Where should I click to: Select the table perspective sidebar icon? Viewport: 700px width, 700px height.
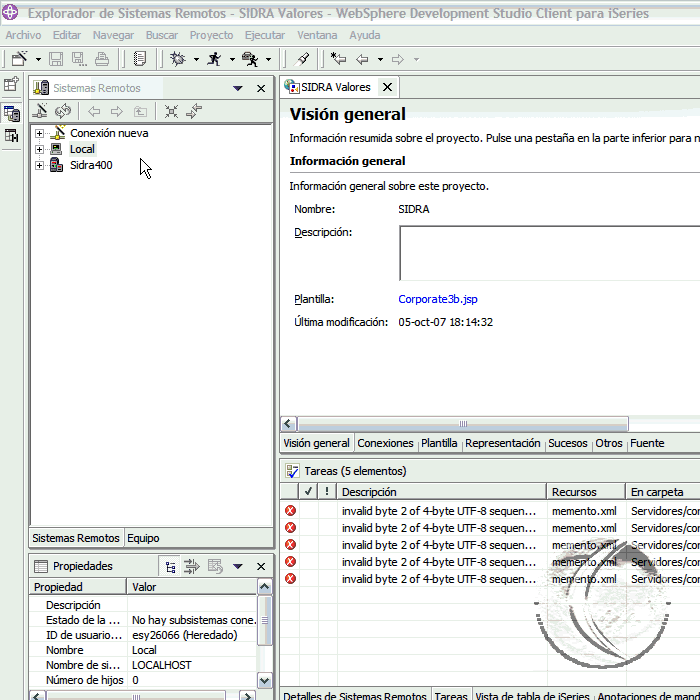(11, 135)
